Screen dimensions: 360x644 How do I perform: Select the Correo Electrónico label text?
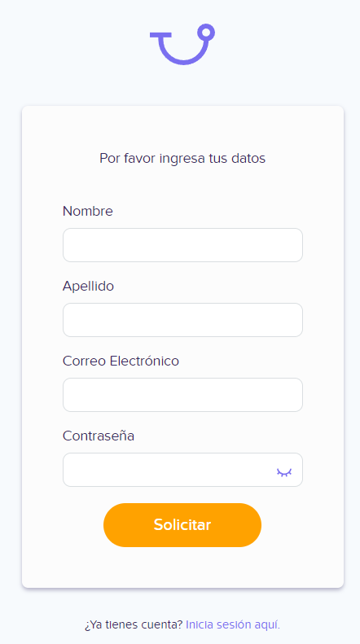tap(121, 361)
